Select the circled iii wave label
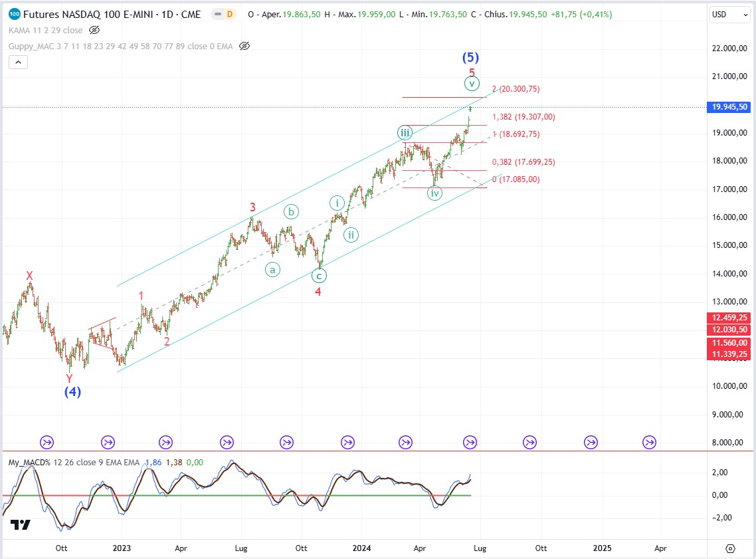Screen dimensions: 756x559 pyautogui.click(x=405, y=133)
